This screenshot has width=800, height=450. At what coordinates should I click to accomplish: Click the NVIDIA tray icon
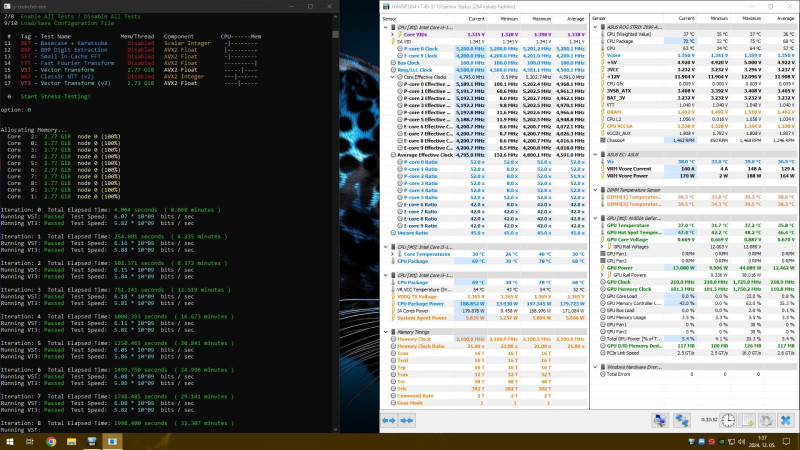coord(721,442)
